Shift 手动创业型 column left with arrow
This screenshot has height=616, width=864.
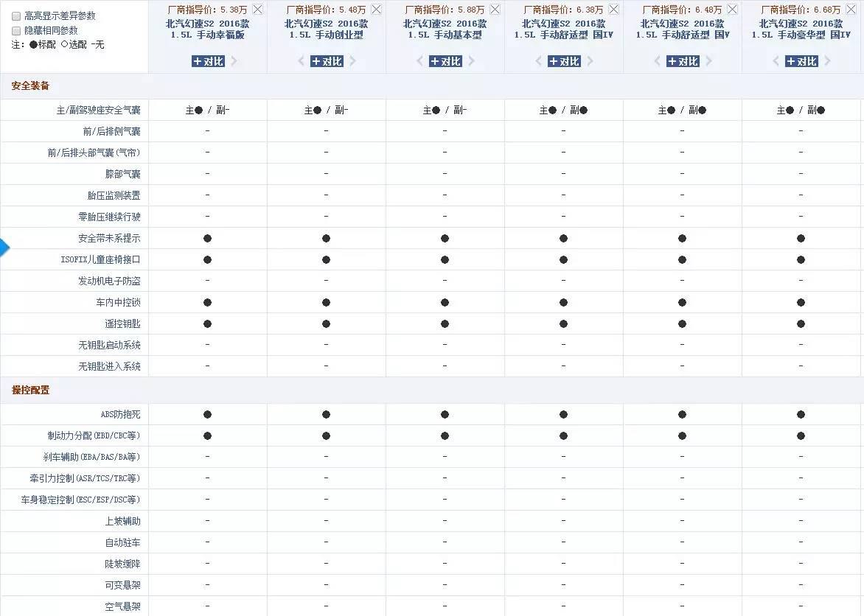(x=301, y=61)
